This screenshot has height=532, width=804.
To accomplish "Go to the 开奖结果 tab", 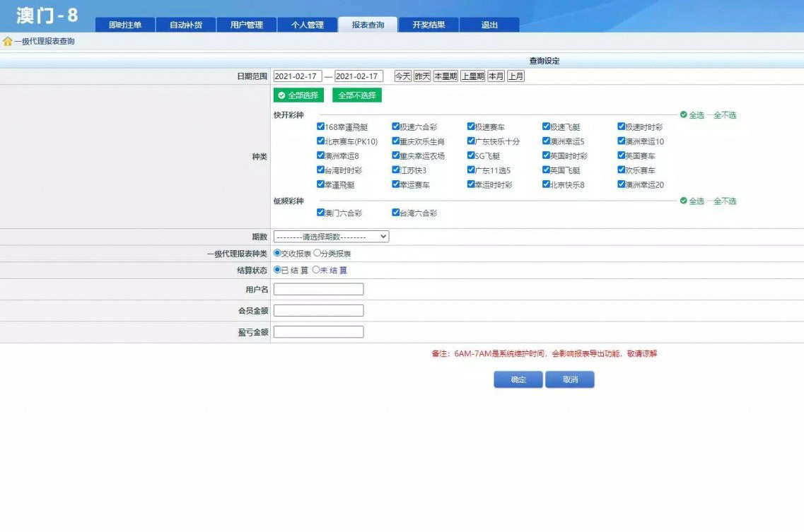I will click(x=429, y=25).
